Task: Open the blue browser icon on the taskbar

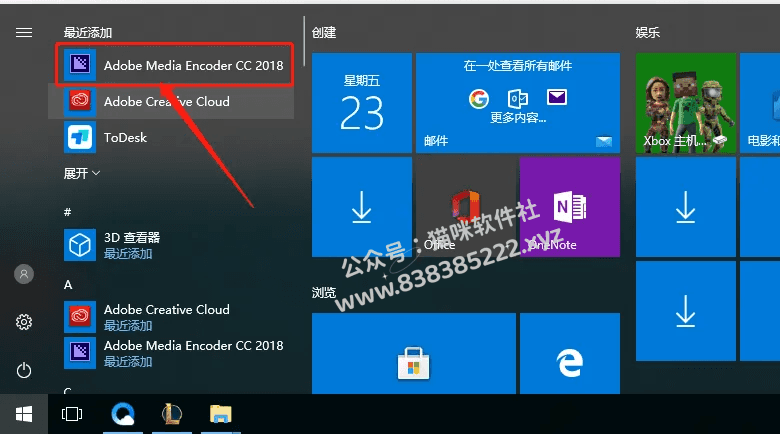Action: (122, 414)
